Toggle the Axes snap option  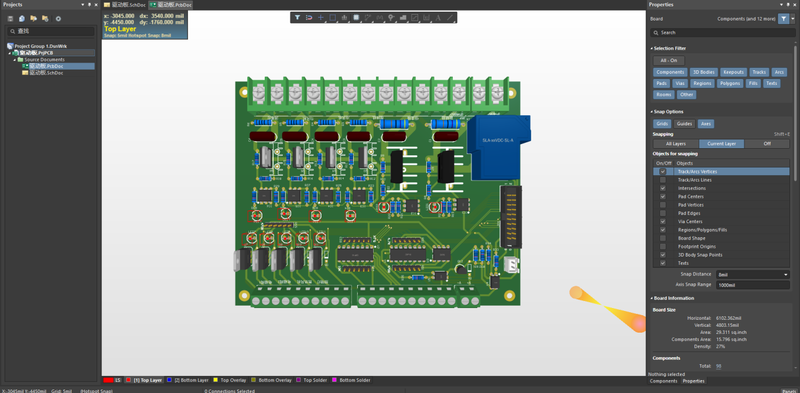pyautogui.click(x=706, y=124)
